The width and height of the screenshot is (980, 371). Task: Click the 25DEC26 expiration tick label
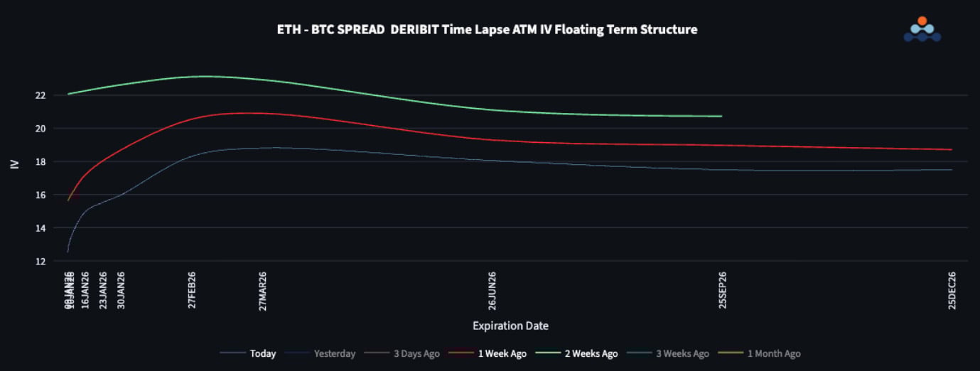click(952, 291)
